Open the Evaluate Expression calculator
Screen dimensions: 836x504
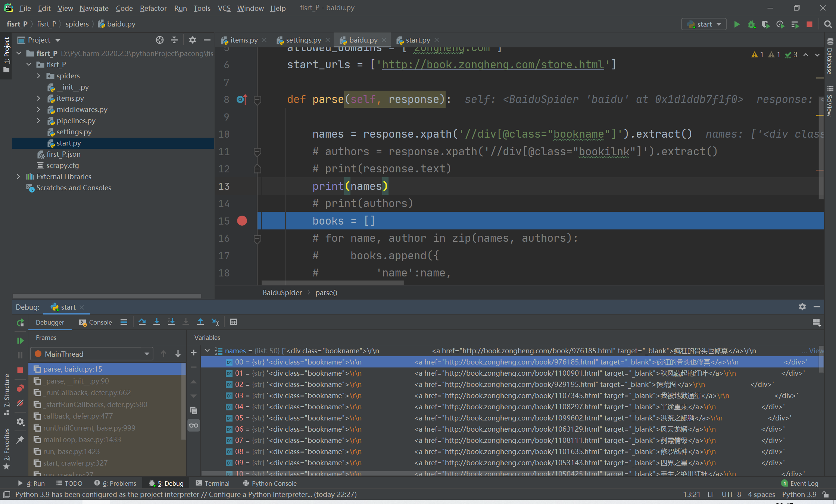(x=234, y=322)
